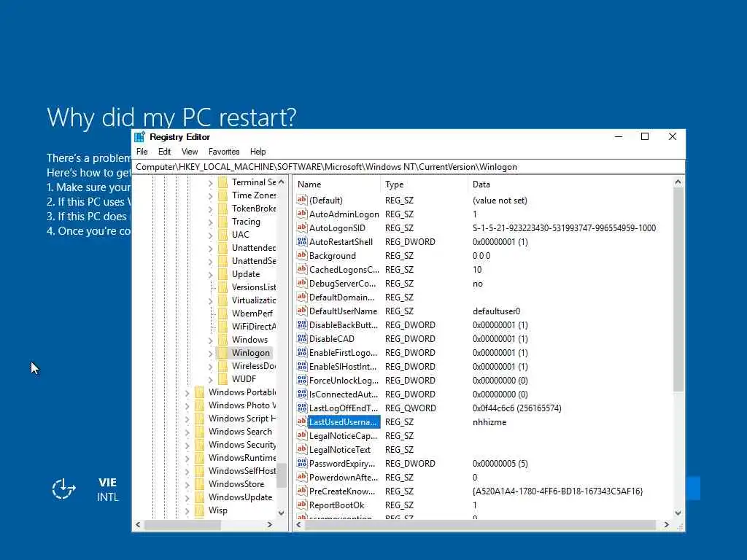Viewport: 747px width, 560px height.
Task: Select the PowerdownAfte... value
Action: pos(344,477)
